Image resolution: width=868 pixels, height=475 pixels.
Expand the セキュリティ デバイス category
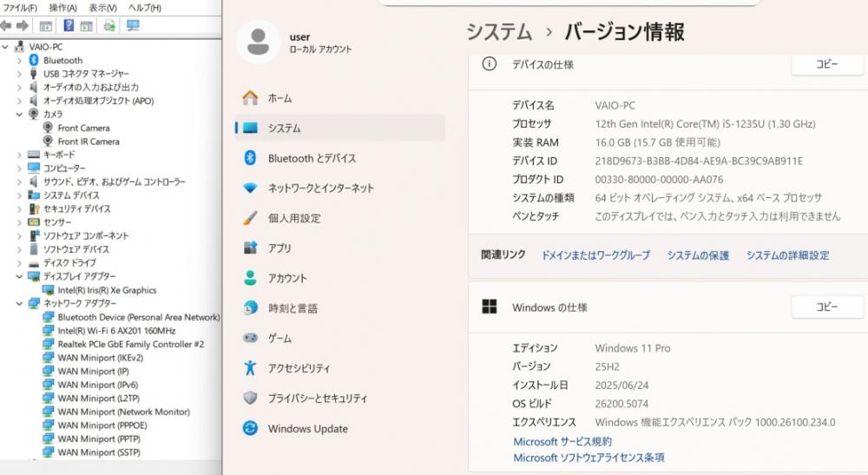tap(19, 208)
